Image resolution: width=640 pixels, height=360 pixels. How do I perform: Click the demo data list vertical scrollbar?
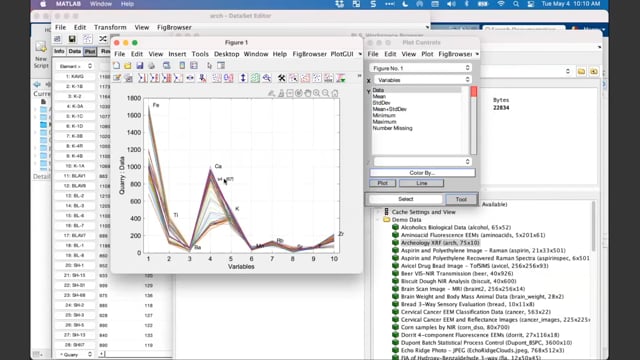[594, 227]
